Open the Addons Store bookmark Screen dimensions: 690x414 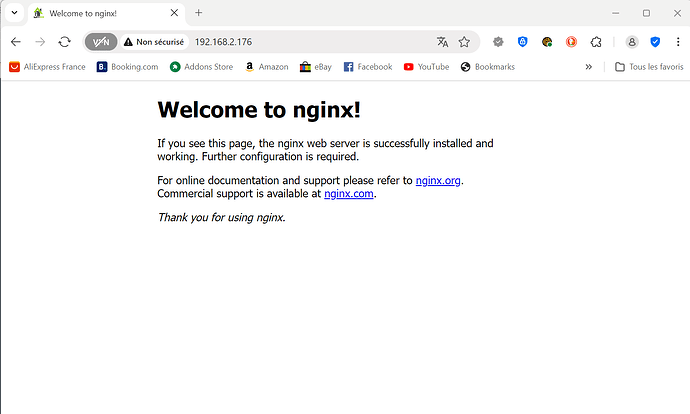pos(202,67)
